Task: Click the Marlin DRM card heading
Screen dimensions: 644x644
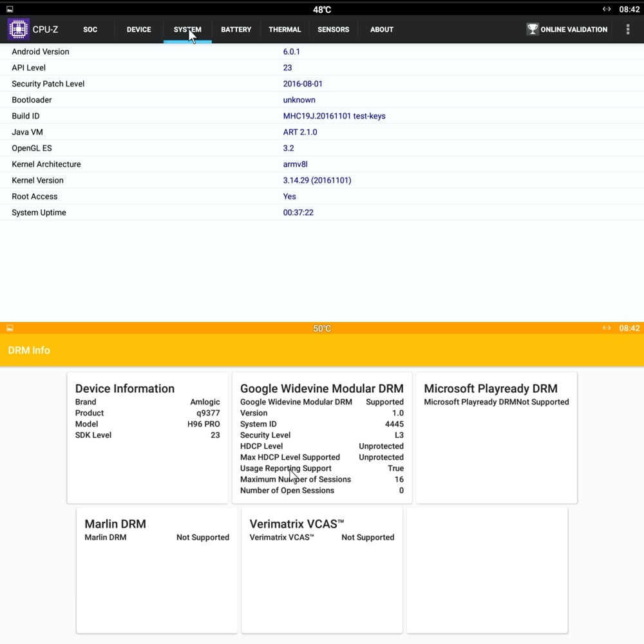Action: point(115,524)
